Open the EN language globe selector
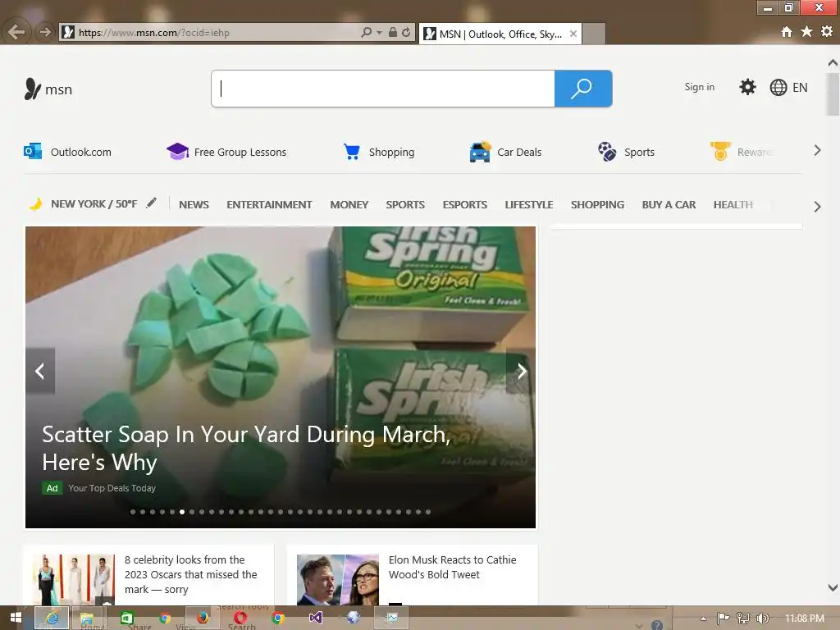The image size is (840, 630). (788, 87)
